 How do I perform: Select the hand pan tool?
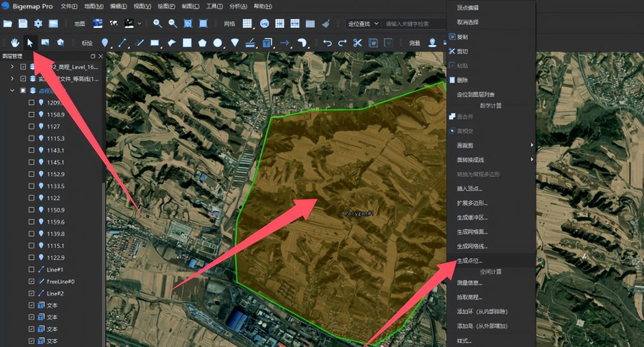15,43
